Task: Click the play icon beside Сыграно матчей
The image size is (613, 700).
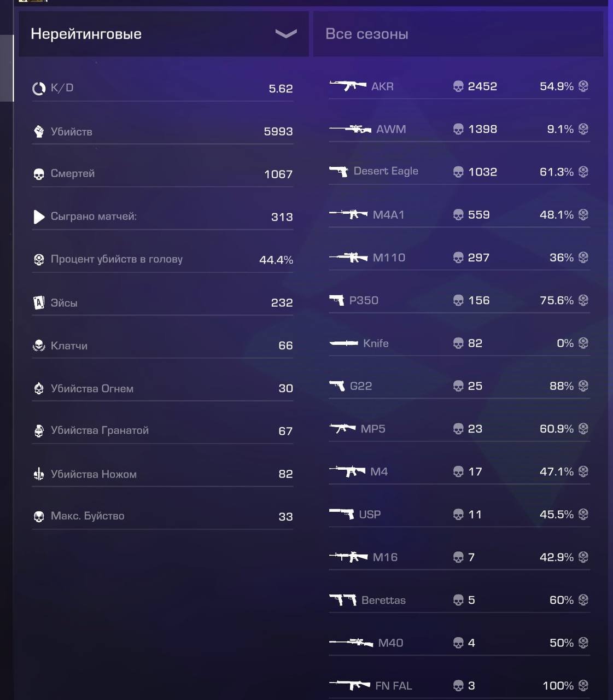Action: point(39,217)
